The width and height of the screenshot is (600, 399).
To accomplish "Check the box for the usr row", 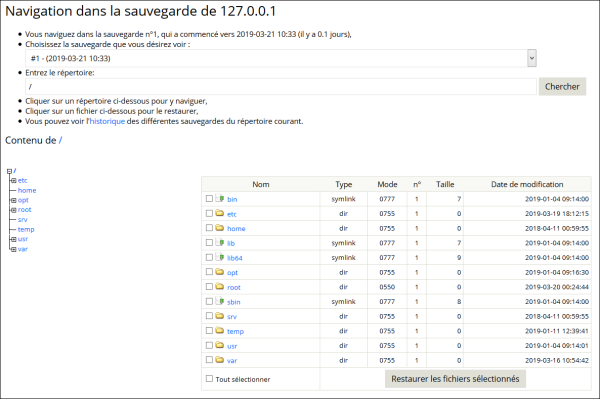I will coord(209,345).
